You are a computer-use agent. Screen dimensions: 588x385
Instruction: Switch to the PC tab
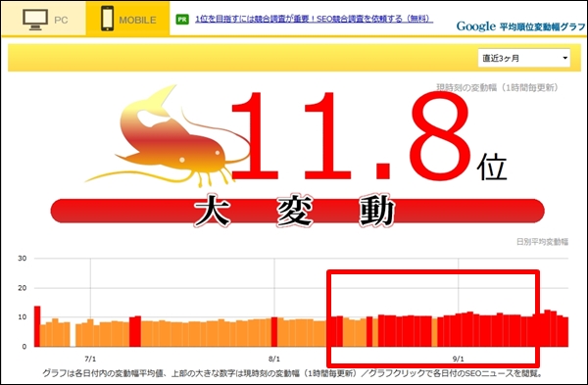pos(43,19)
